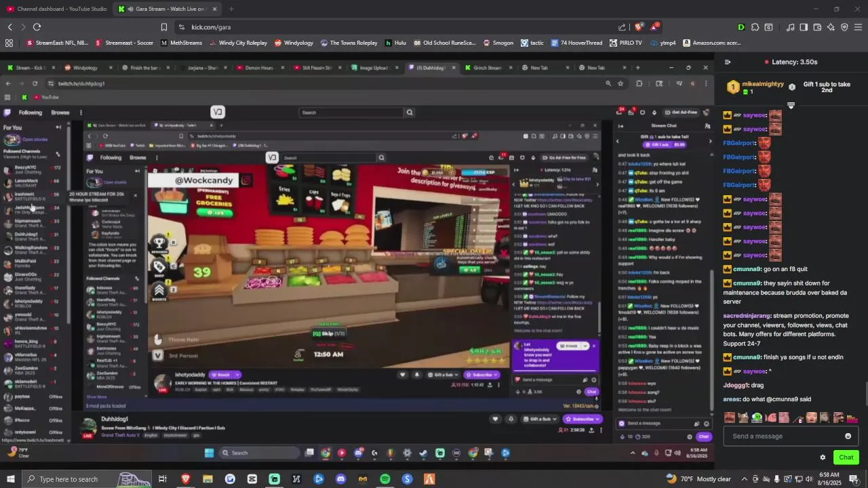
Task: Switch to Channel dashboard YouTube Studio tab
Action: click(57, 9)
